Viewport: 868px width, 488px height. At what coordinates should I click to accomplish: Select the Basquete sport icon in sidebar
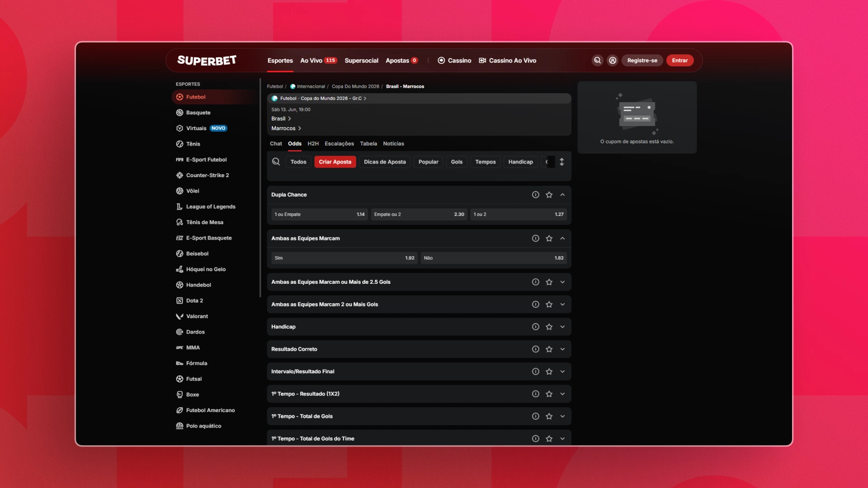[x=179, y=113]
